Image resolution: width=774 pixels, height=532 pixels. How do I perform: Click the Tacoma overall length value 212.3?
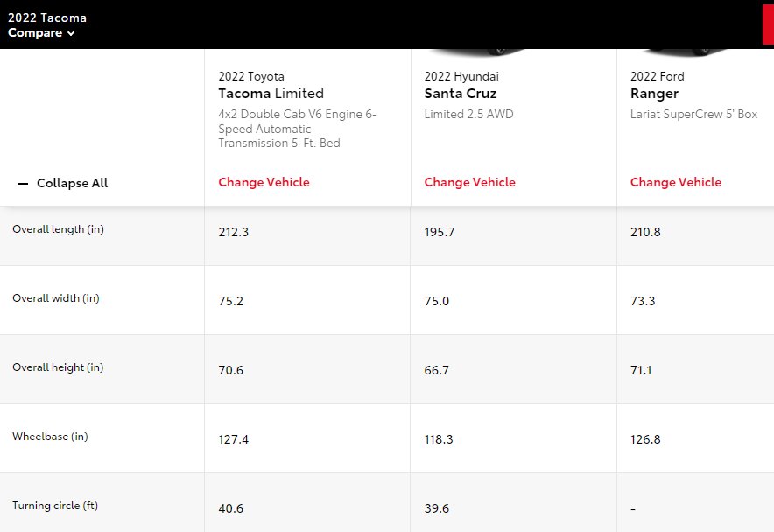coord(234,232)
